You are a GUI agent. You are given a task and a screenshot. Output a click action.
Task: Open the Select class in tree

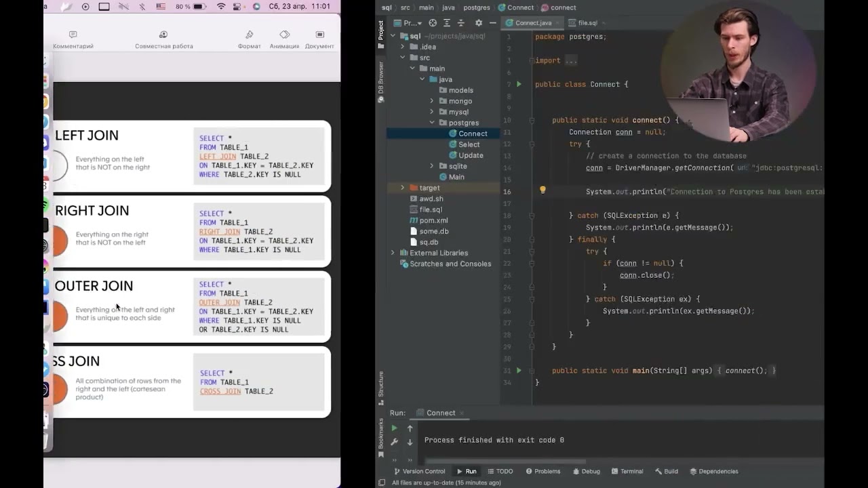[x=464, y=144]
